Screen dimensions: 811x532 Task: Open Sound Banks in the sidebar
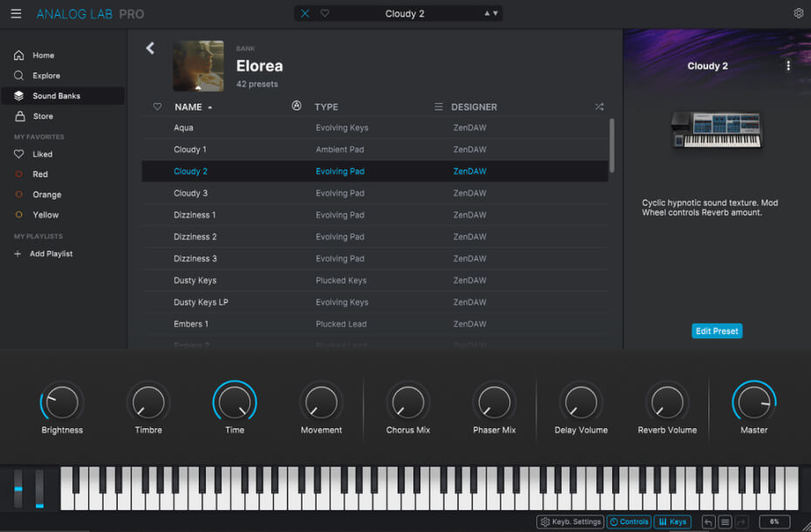pos(63,96)
